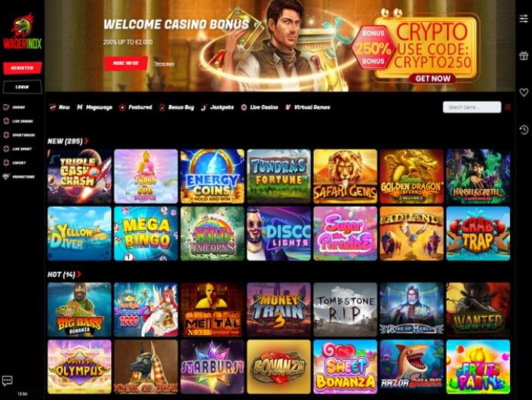532x400 pixels.
Task: Click More Infos on welcome bonus banner
Action: tap(126, 63)
